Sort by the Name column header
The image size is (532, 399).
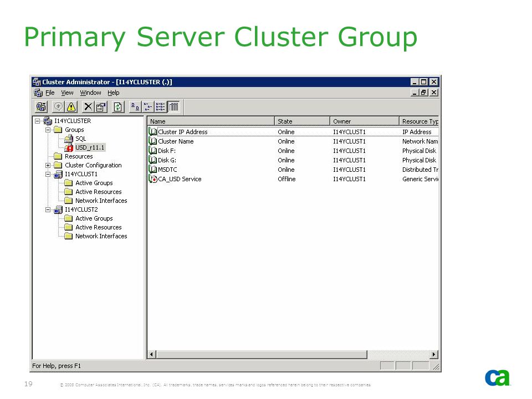(x=211, y=121)
